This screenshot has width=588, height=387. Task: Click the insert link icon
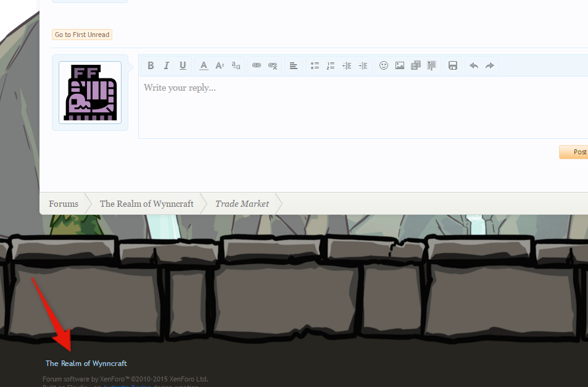click(x=257, y=65)
